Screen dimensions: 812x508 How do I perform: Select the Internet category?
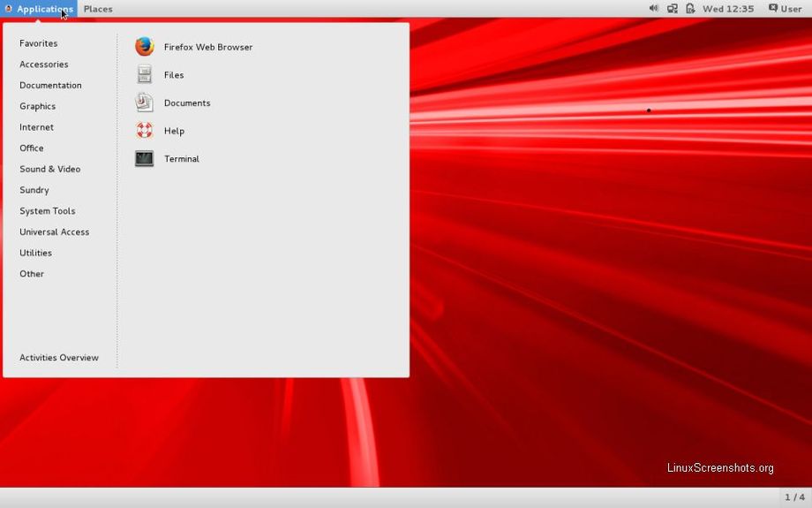(36, 127)
